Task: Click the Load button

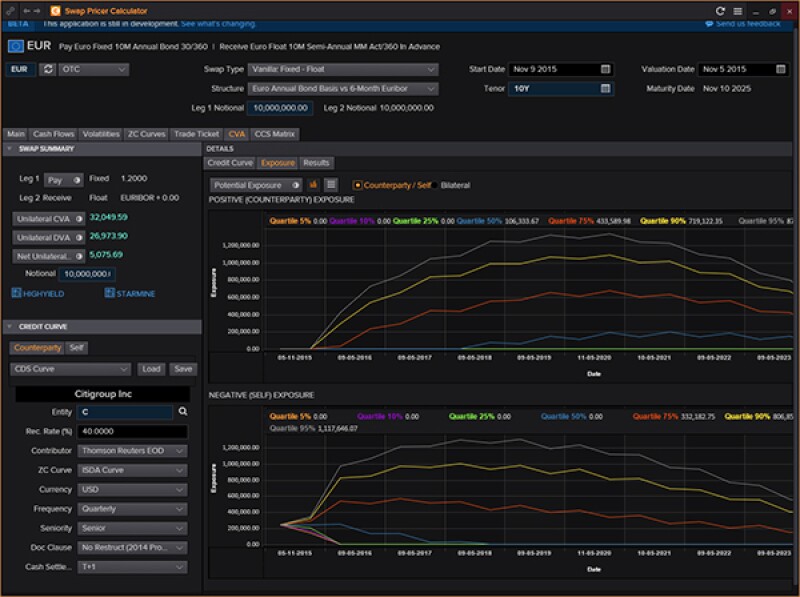Action: 151,369
